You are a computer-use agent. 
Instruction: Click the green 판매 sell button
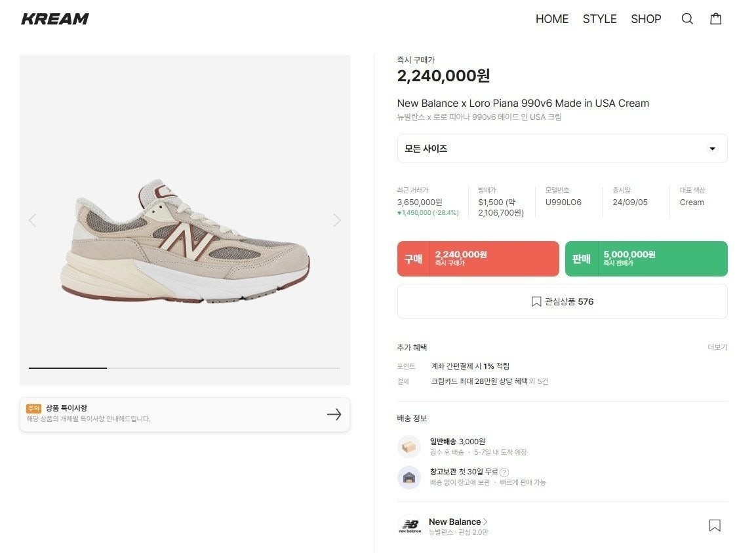tap(646, 259)
